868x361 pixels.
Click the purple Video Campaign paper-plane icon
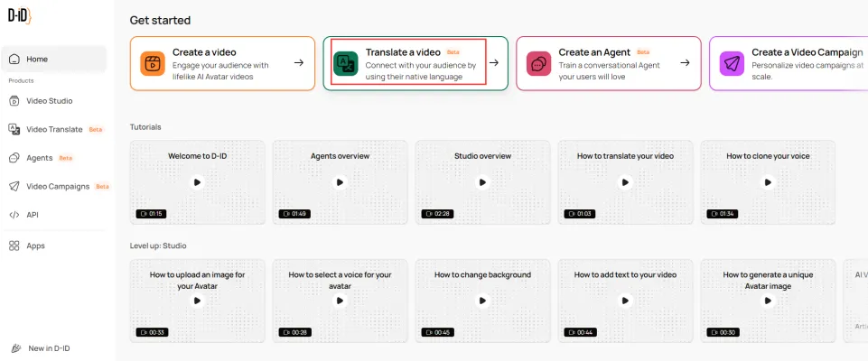pos(732,63)
